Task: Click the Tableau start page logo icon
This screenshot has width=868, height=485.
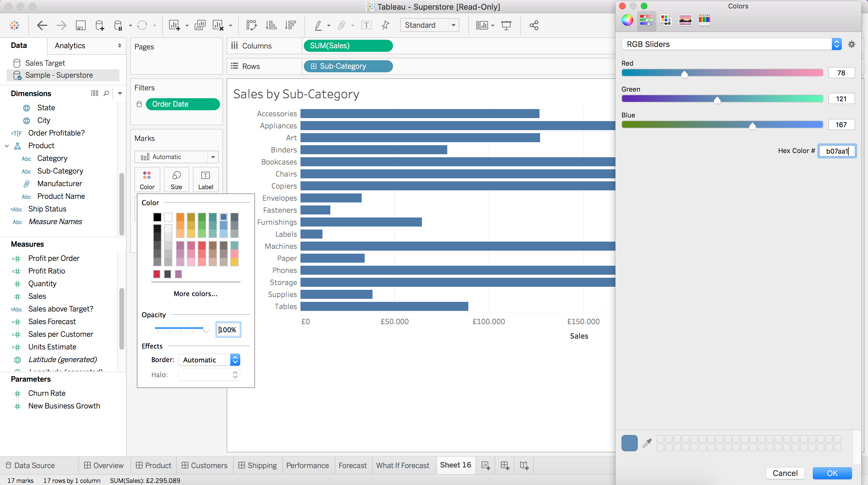Action: pos(14,25)
